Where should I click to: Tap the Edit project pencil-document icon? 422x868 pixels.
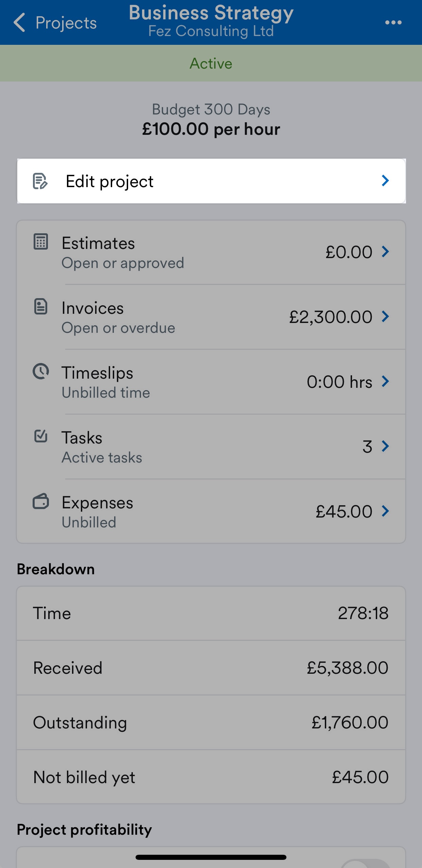[40, 181]
